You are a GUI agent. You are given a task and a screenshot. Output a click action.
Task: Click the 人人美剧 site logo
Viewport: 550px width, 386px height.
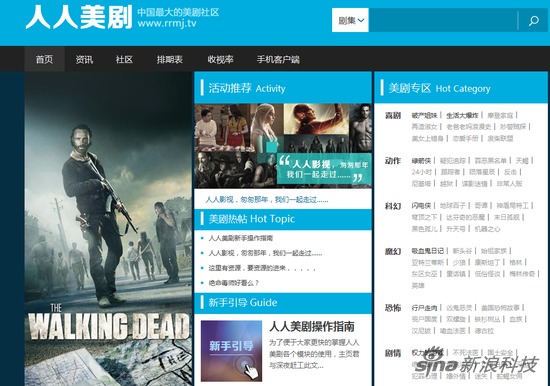coord(79,17)
